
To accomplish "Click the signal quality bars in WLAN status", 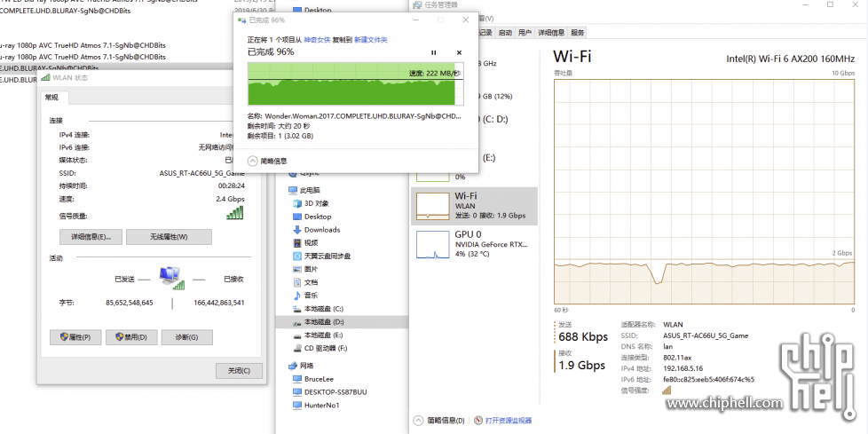I will tap(234, 213).
